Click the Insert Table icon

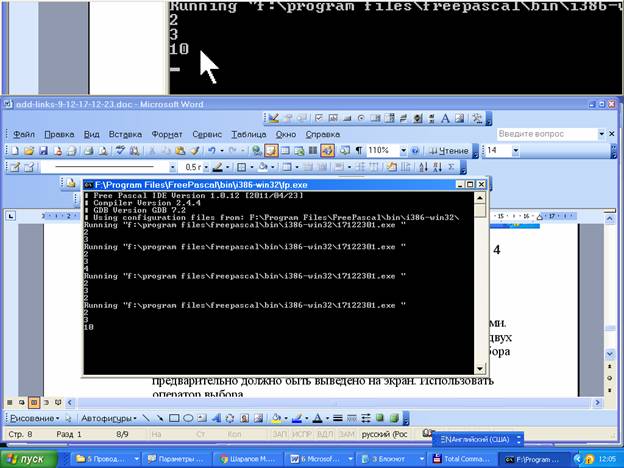coord(285,151)
